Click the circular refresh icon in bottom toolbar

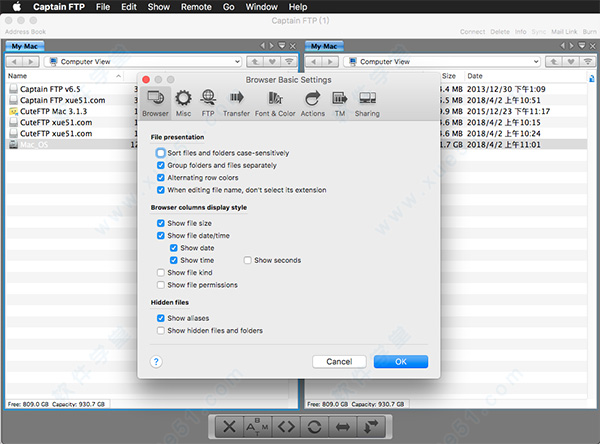(315, 426)
